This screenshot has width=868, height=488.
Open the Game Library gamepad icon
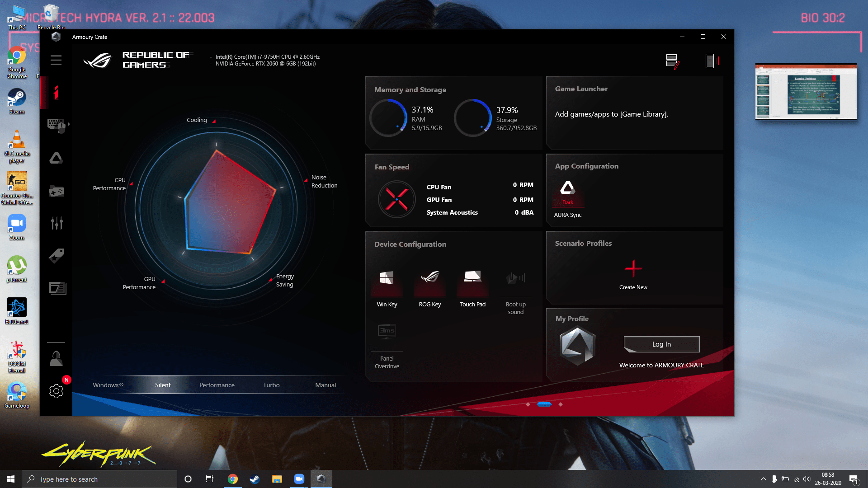pyautogui.click(x=56, y=191)
